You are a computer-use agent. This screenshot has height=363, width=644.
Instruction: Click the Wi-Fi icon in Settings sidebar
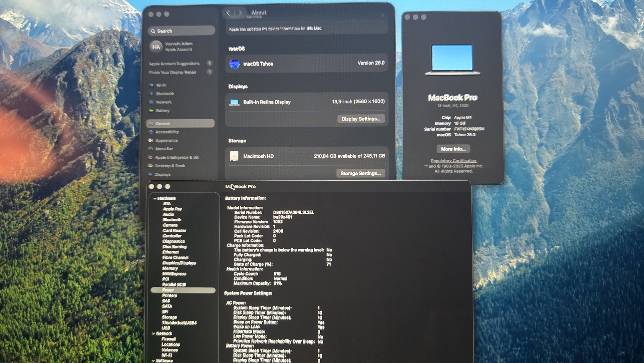click(x=152, y=85)
